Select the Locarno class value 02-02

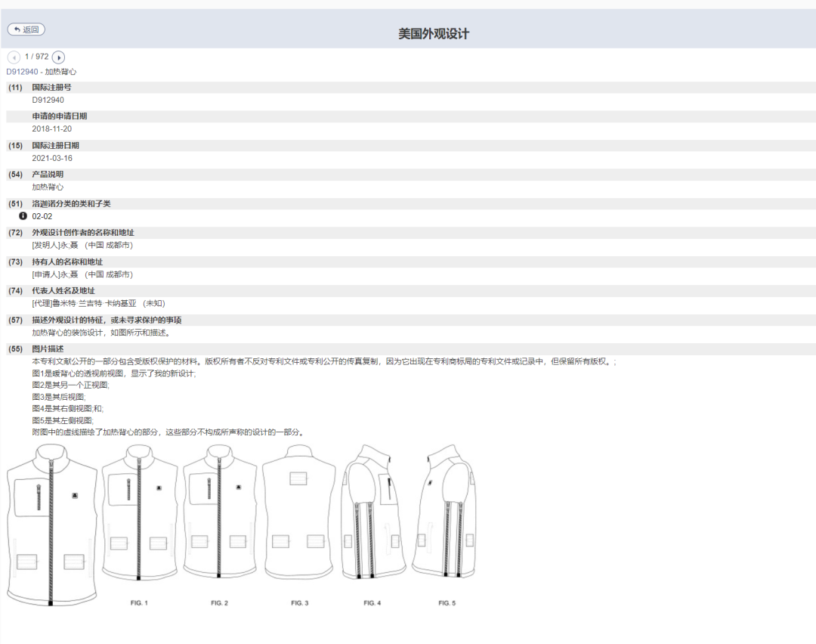(42, 216)
